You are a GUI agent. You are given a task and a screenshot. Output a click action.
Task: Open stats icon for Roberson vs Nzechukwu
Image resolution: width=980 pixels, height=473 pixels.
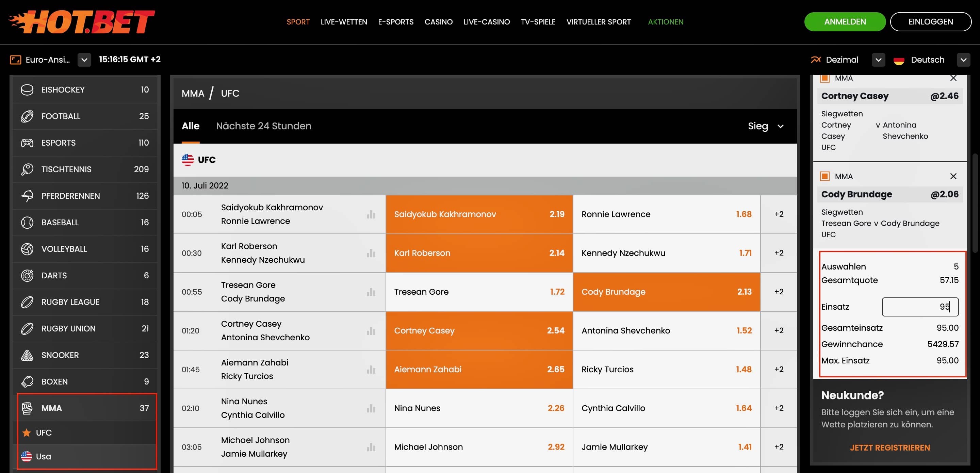pos(371,254)
